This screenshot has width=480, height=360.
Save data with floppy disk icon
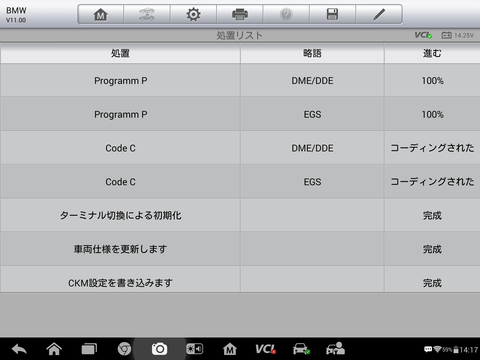click(332, 14)
